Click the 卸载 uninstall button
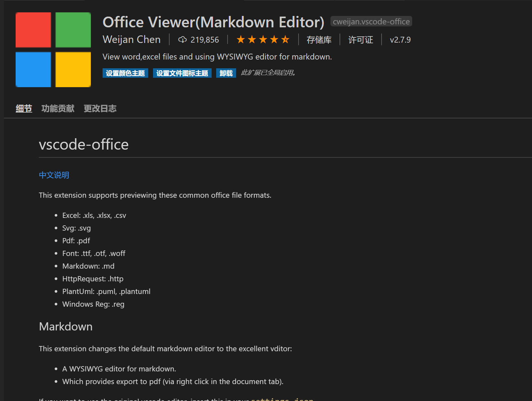 tap(226, 73)
